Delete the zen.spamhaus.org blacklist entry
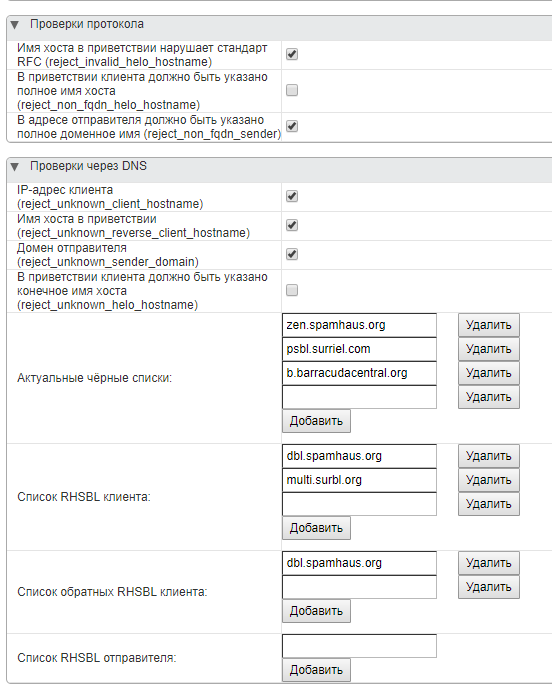 (489, 325)
